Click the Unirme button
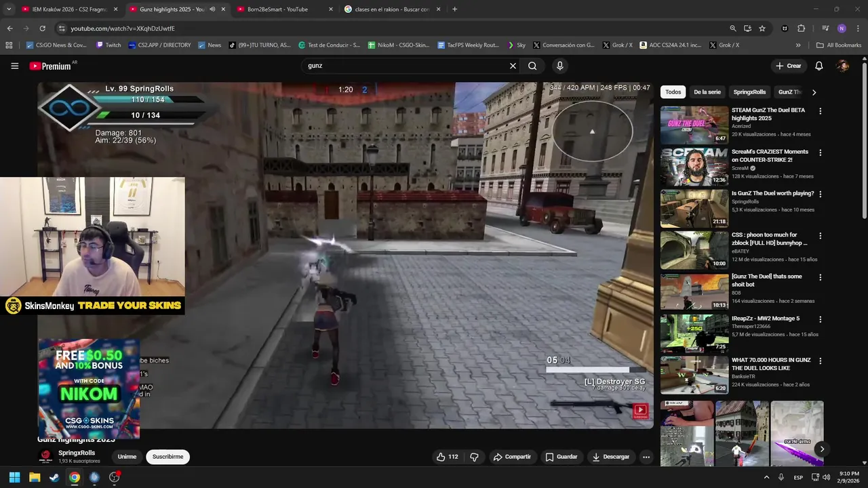 tap(127, 457)
